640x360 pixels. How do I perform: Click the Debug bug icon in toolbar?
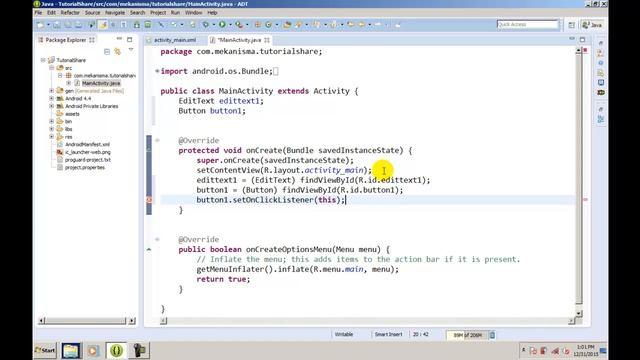point(206,24)
